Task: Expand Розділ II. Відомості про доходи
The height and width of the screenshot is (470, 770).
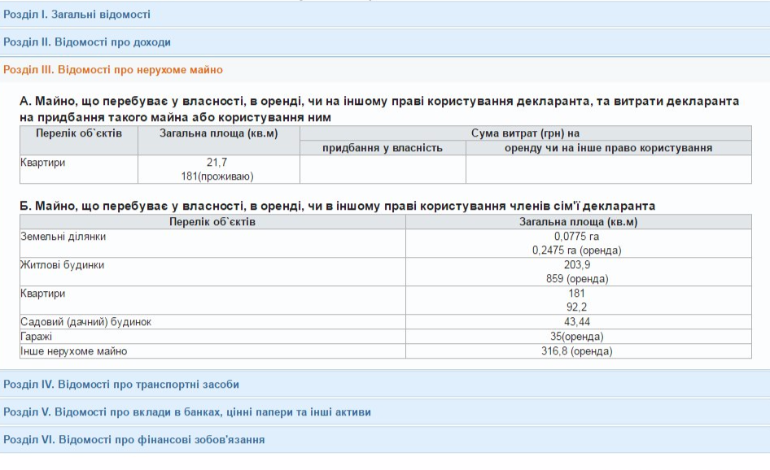Action: pos(87,42)
